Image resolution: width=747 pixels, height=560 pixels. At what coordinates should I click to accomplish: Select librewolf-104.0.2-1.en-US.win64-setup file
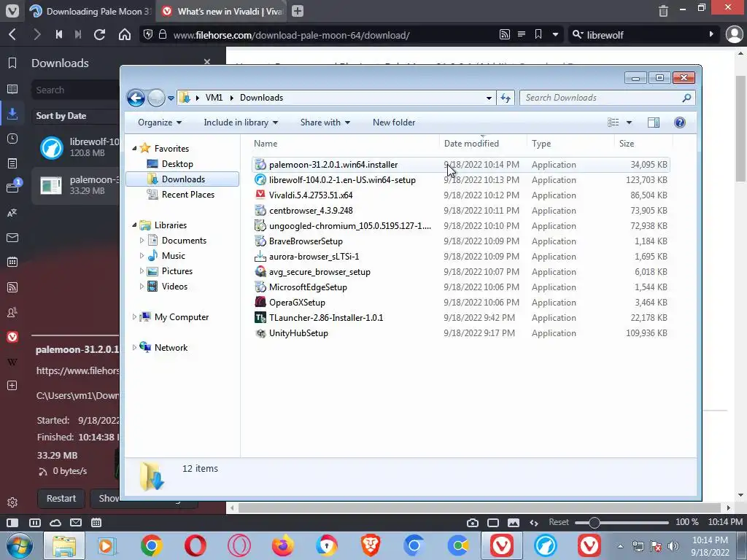(x=461, y=180)
